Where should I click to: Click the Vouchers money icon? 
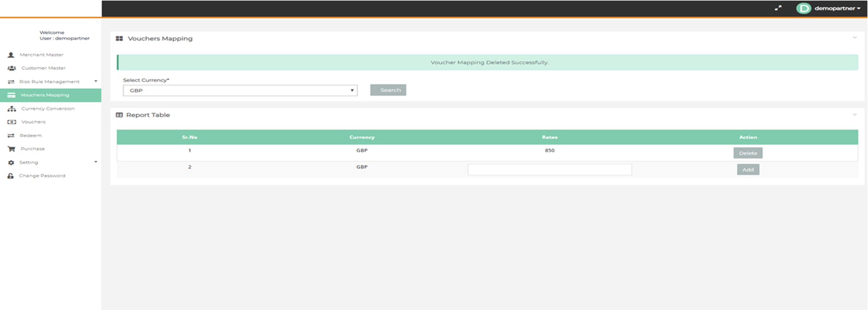pyautogui.click(x=12, y=122)
